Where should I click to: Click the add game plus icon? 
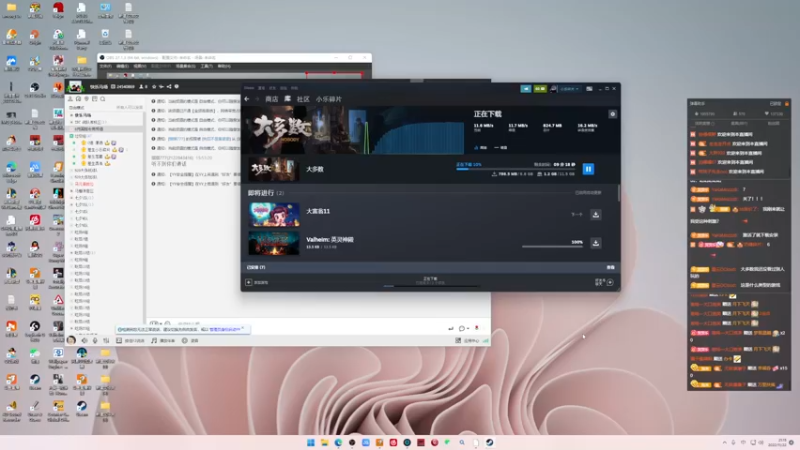[248, 282]
